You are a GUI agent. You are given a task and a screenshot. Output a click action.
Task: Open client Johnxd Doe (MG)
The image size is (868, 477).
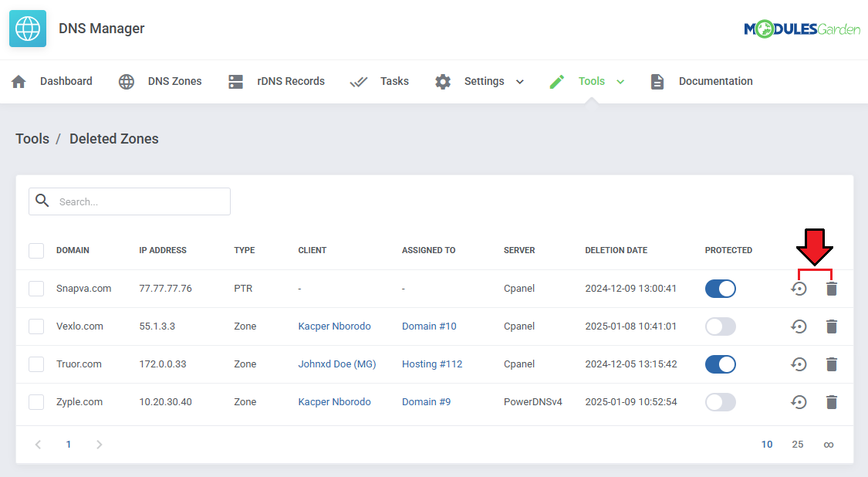tap(336, 364)
